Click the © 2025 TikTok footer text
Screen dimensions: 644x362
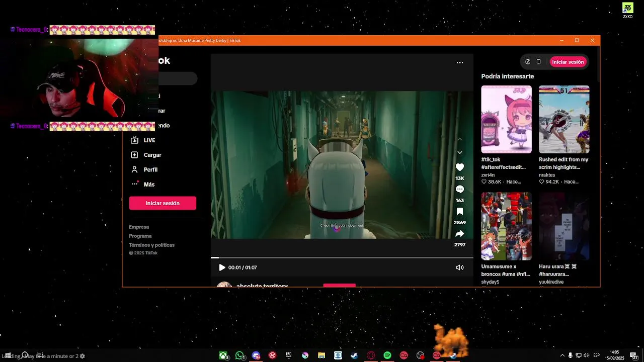pyautogui.click(x=143, y=253)
